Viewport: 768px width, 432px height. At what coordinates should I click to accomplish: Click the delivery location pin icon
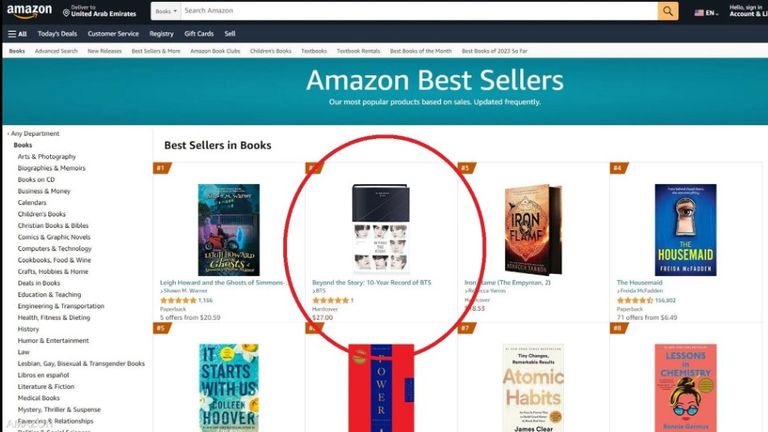click(66, 13)
